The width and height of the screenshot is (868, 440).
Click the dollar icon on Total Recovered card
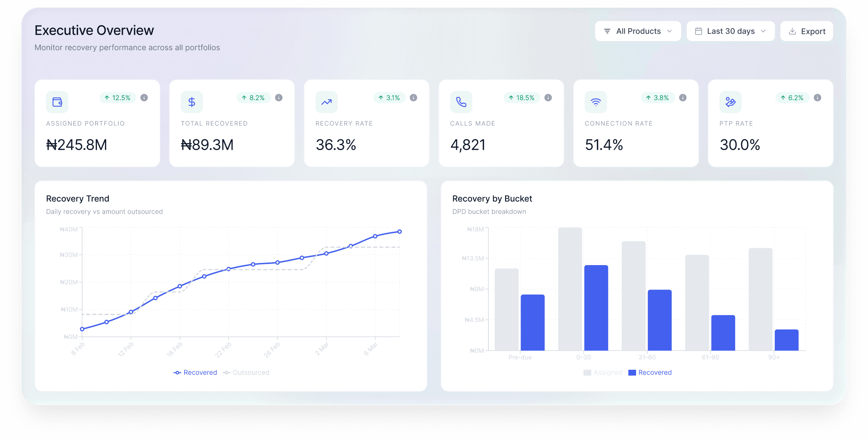pyautogui.click(x=192, y=102)
